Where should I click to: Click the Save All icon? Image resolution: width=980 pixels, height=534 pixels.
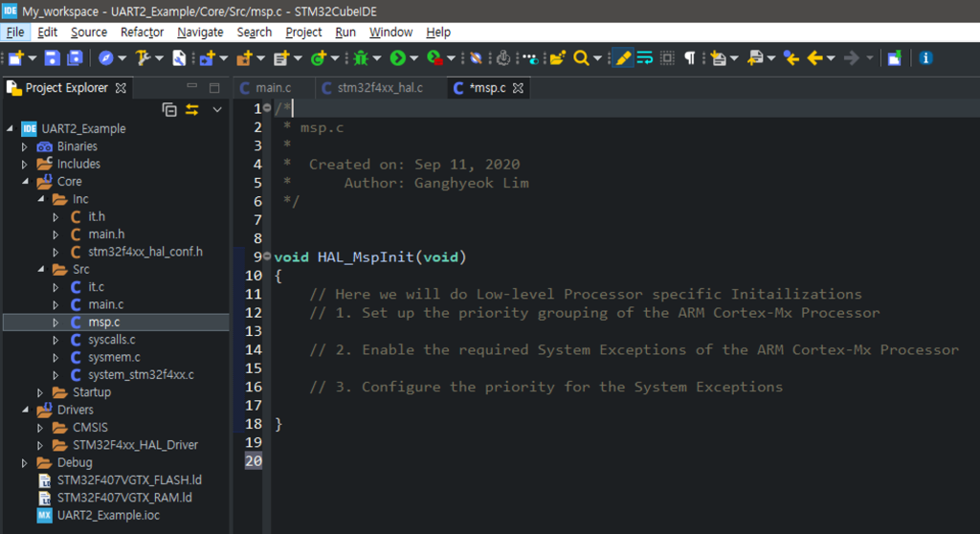point(75,58)
